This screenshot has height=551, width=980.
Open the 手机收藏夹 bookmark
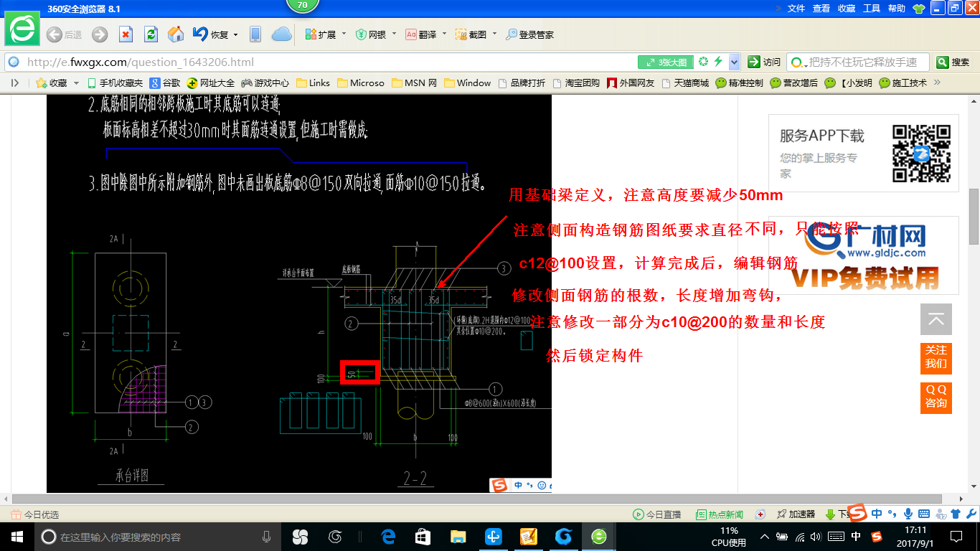[x=115, y=83]
